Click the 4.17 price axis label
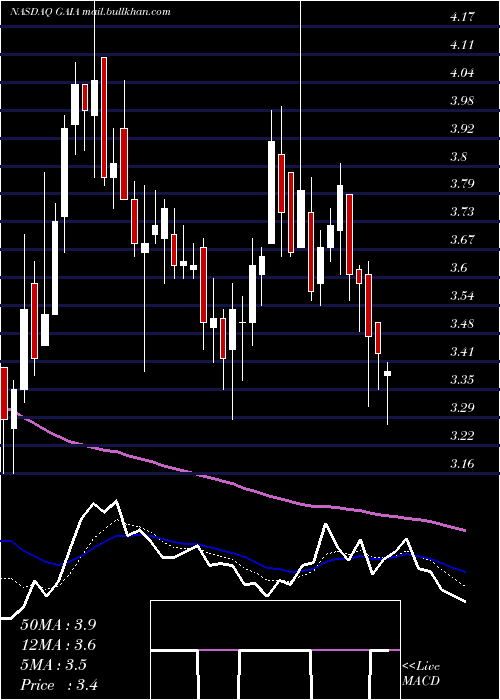The width and height of the screenshot is (500, 700). pos(463,17)
